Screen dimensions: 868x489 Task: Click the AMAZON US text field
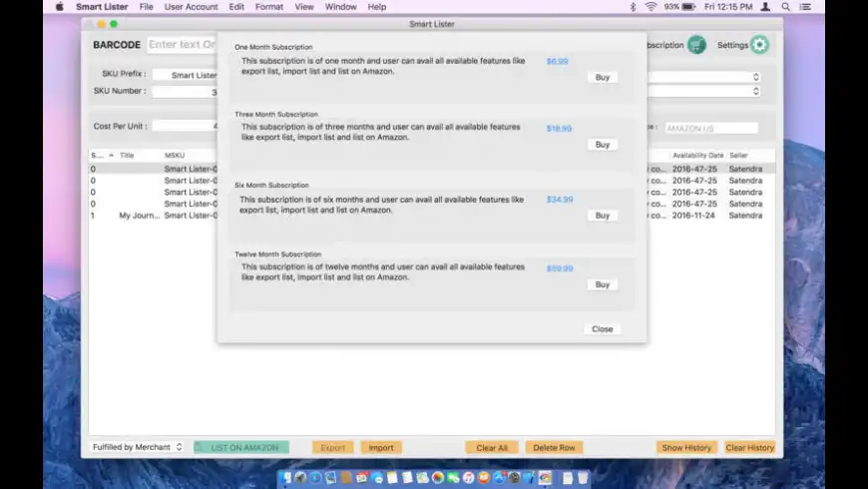(x=711, y=128)
